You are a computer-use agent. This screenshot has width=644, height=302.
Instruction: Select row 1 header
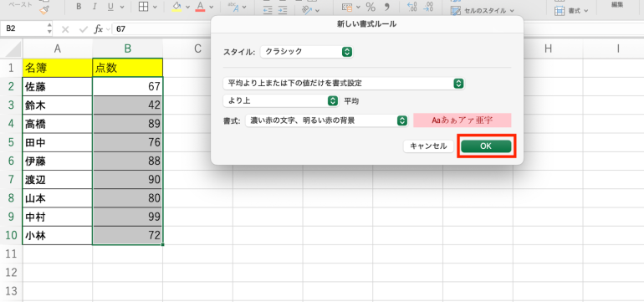pyautogui.click(x=11, y=68)
